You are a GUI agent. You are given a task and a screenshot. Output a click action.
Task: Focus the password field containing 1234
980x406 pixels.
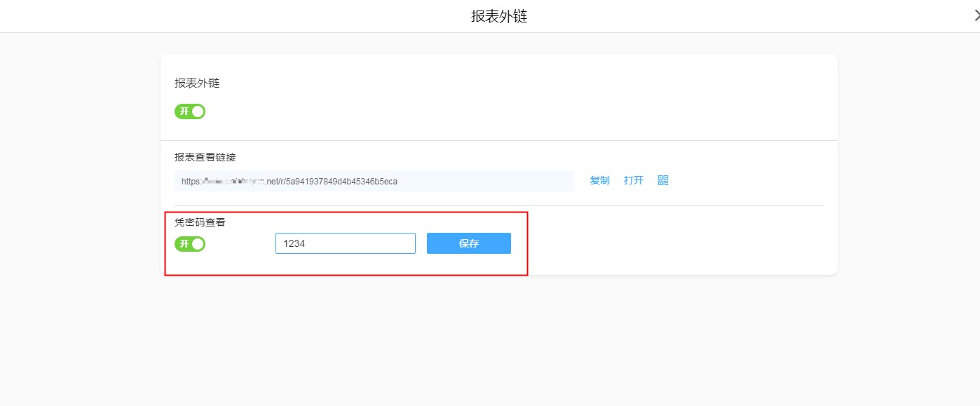point(345,243)
